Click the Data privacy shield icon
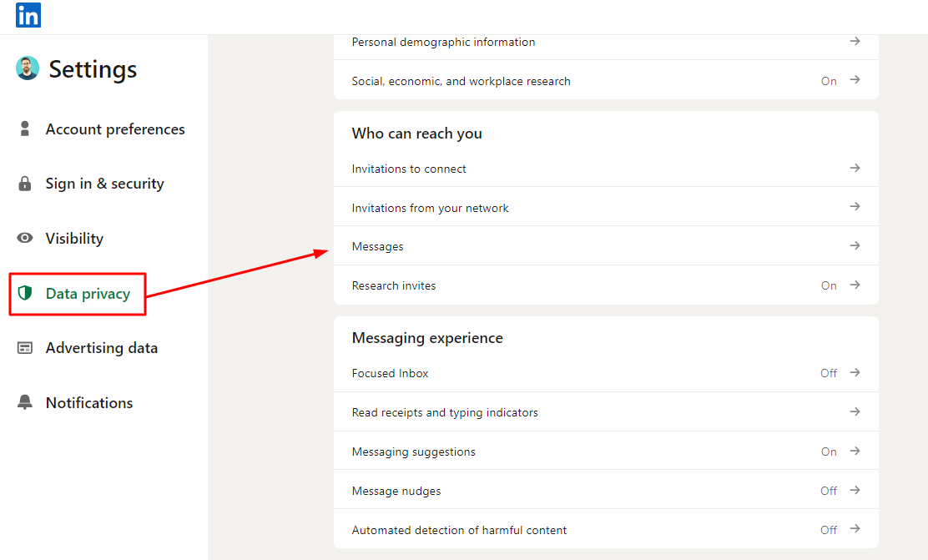Viewport: 928px width, 560px height. 25,293
